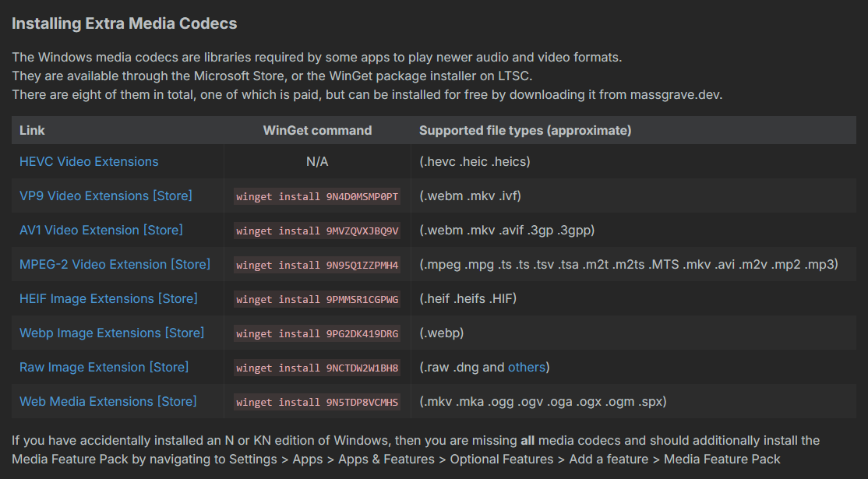
Task: Click the winget install 9PG2DK419DRG command
Action: point(317,334)
